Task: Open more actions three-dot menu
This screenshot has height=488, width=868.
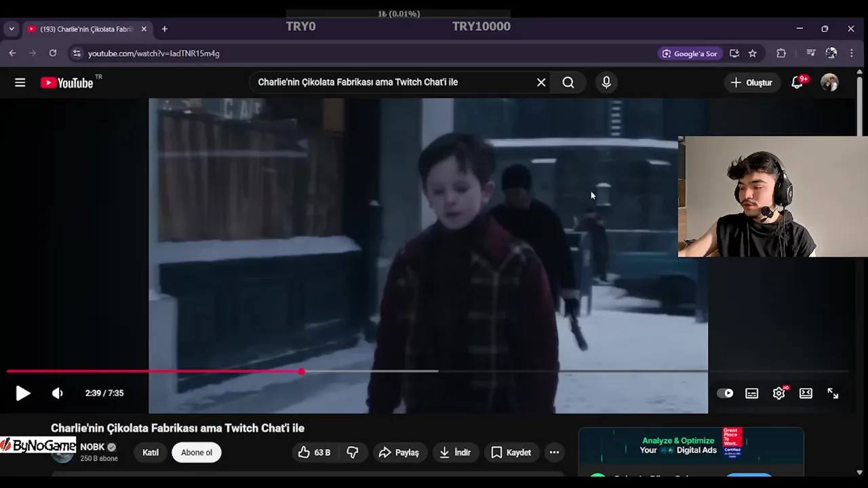Action: (554, 452)
